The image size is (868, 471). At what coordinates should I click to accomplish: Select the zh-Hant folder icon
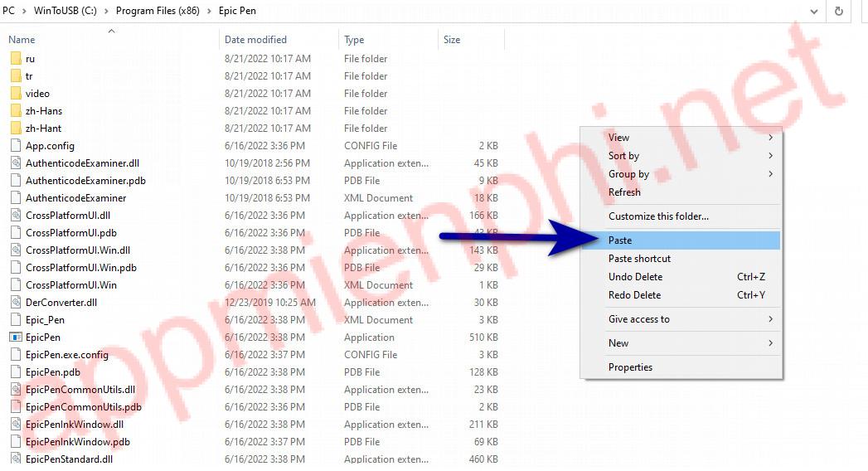[16, 129]
